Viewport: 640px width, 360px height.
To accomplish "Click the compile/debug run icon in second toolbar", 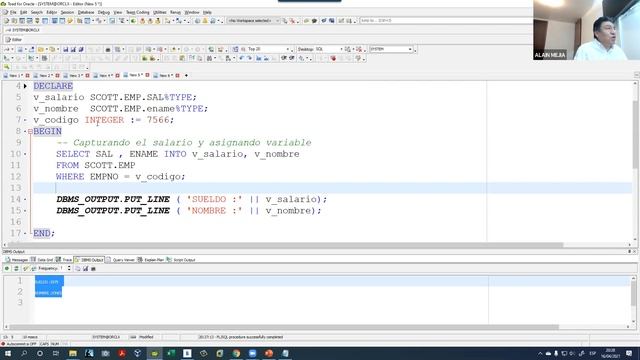I will 31,58.
